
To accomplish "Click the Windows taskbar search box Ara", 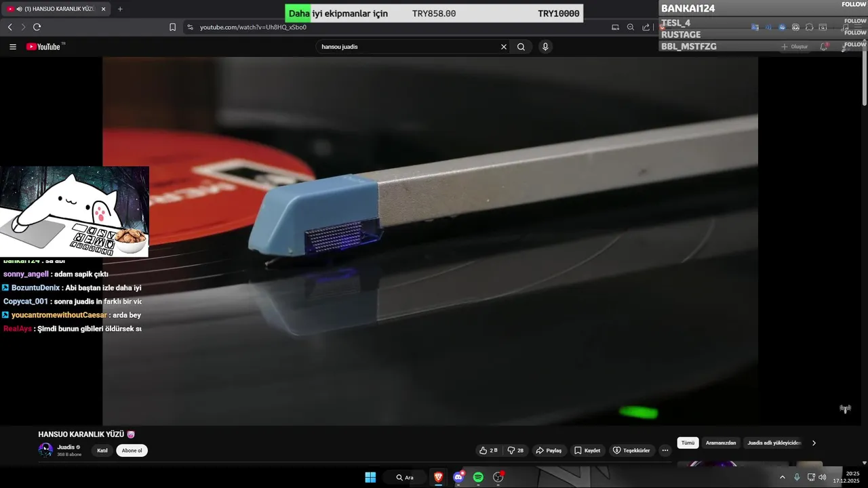I will click(405, 477).
